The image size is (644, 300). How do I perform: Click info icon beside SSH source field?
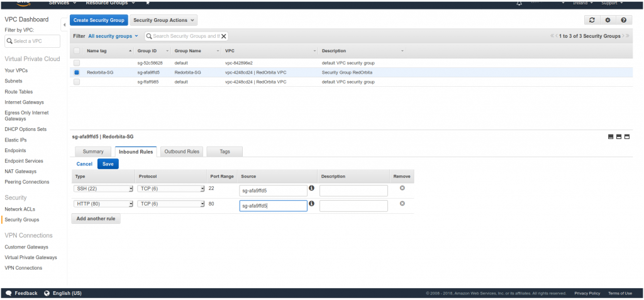311,188
